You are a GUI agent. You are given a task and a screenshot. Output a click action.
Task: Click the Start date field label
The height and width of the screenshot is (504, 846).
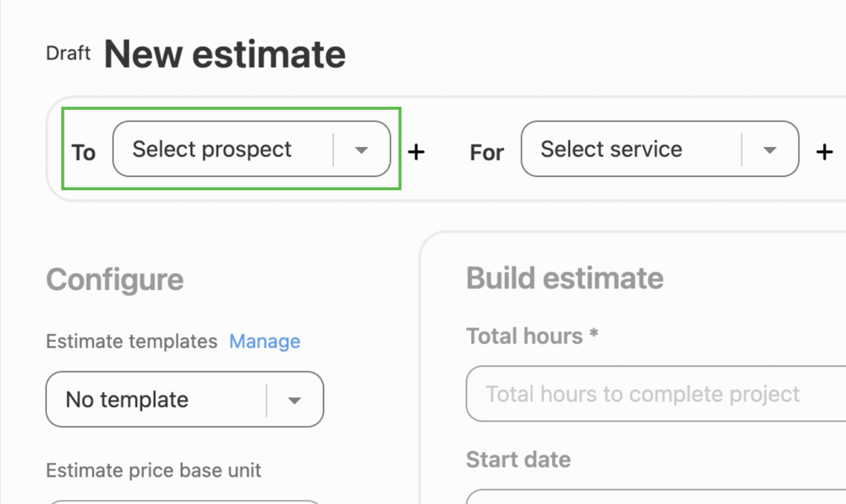point(518,459)
